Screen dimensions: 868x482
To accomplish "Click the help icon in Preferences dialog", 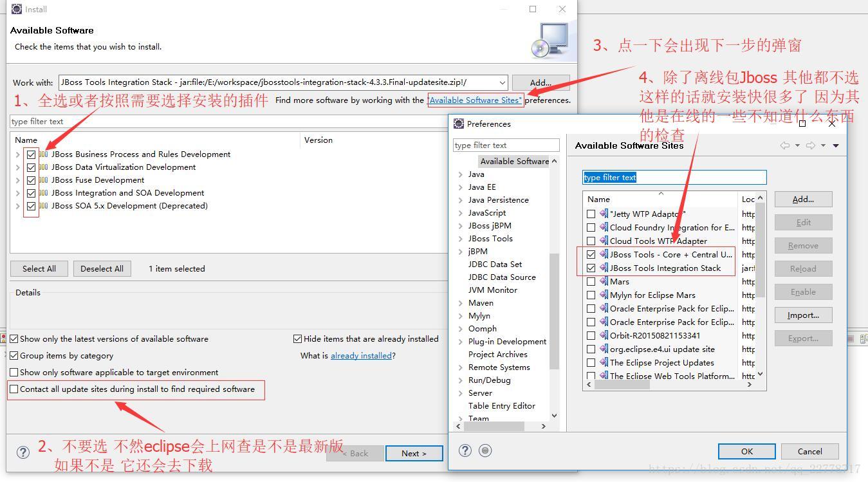I will [x=465, y=450].
